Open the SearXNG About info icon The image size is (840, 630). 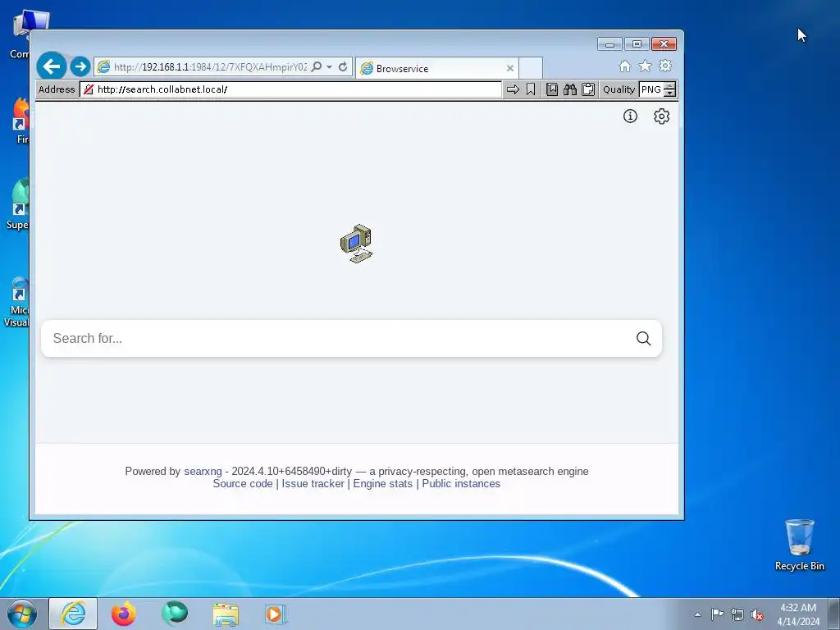tap(630, 116)
